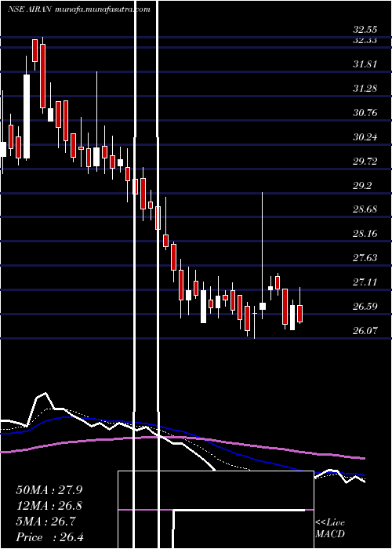Select the 30.76 price axis label
Viewport: 392px width, 549px height.
pyautogui.click(x=365, y=113)
